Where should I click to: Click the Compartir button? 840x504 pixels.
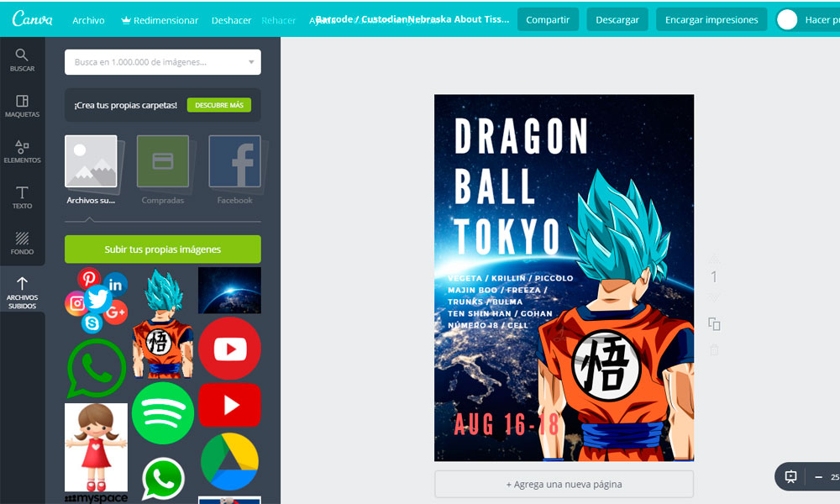pos(548,19)
